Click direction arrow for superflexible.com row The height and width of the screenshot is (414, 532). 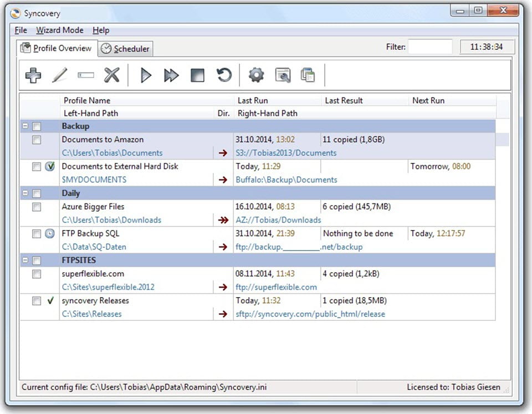(x=223, y=288)
